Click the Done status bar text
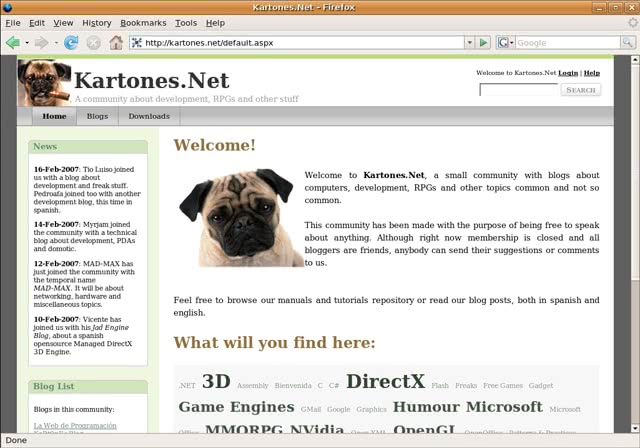The image size is (640, 448). (x=16, y=440)
